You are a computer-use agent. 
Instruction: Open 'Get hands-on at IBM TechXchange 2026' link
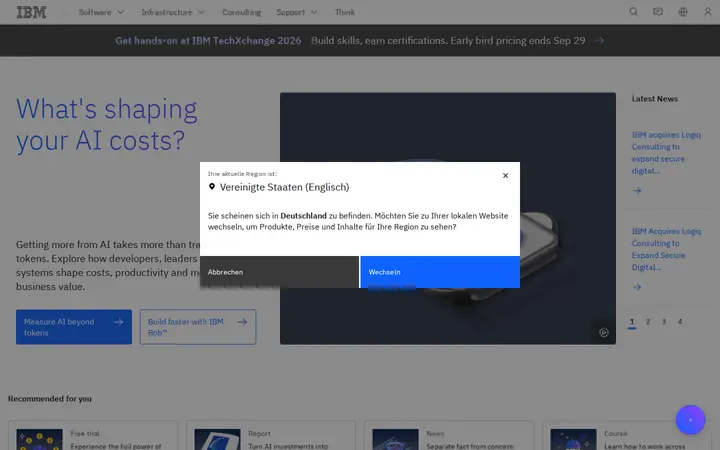tap(208, 40)
